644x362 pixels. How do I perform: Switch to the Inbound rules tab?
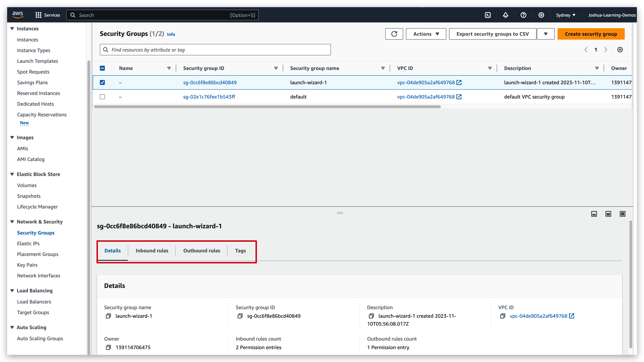pyautogui.click(x=152, y=250)
